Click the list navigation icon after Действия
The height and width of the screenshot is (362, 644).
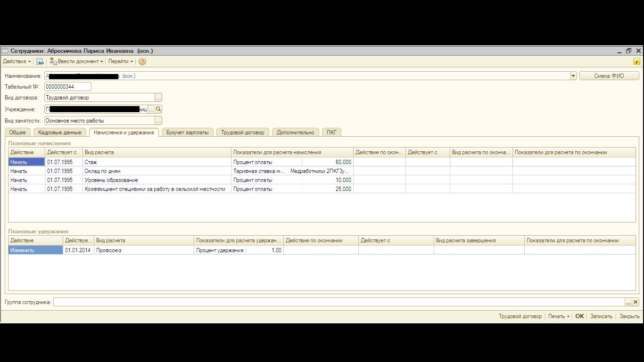40,61
